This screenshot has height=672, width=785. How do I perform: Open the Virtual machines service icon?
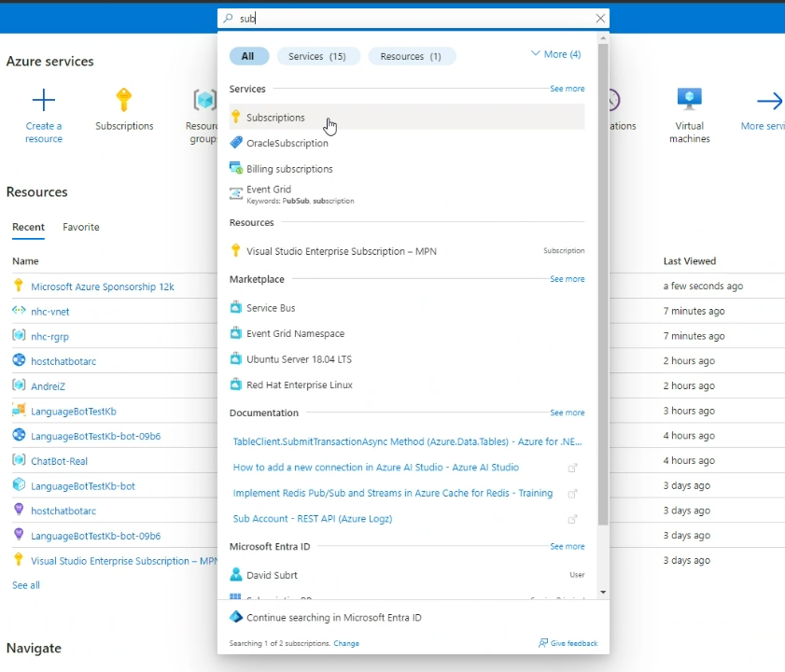[690, 101]
